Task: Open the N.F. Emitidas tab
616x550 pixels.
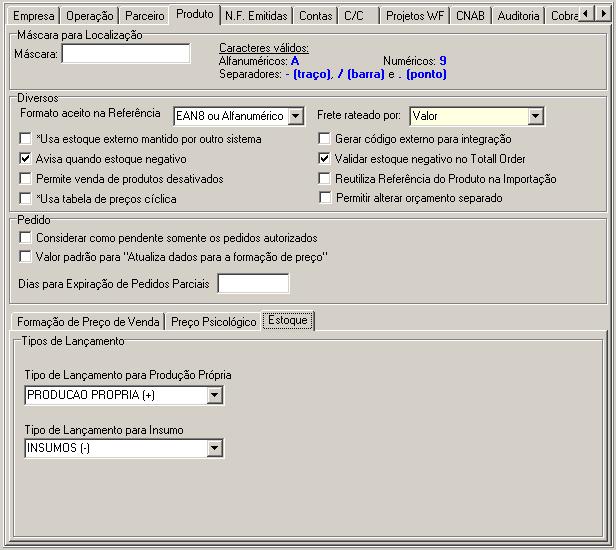Action: coord(257,16)
